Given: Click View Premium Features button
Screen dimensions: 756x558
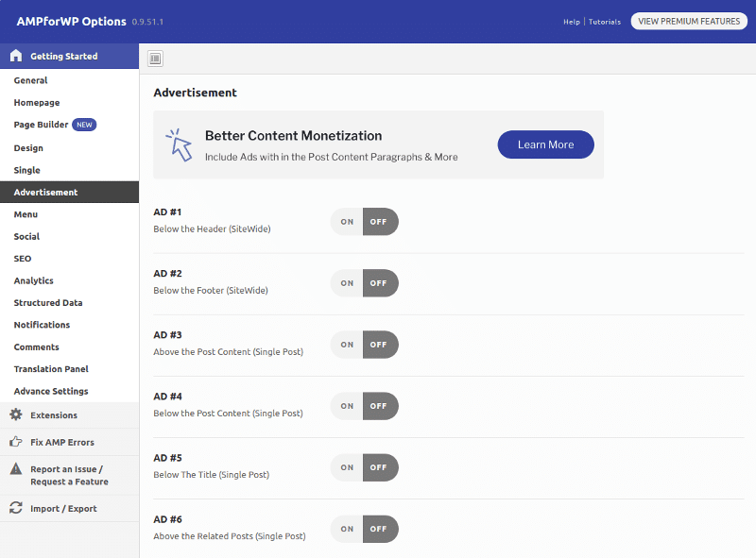Looking at the screenshot, I should coord(689,21).
